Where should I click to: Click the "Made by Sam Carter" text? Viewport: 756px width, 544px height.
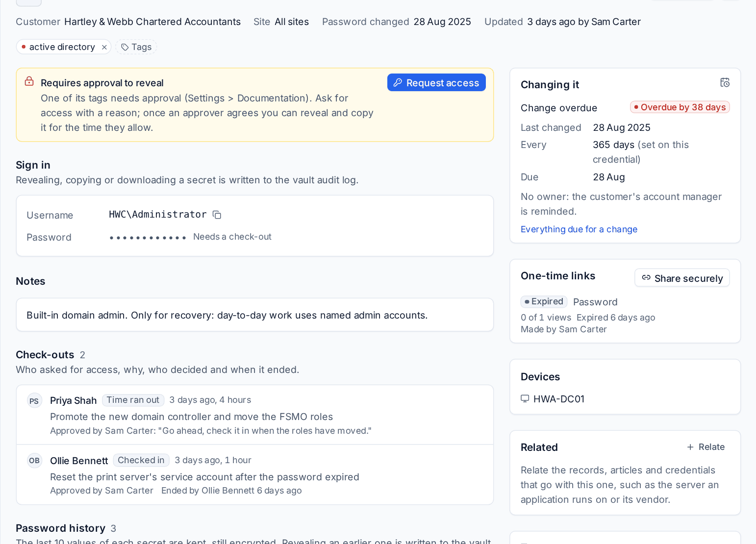pyautogui.click(x=564, y=329)
